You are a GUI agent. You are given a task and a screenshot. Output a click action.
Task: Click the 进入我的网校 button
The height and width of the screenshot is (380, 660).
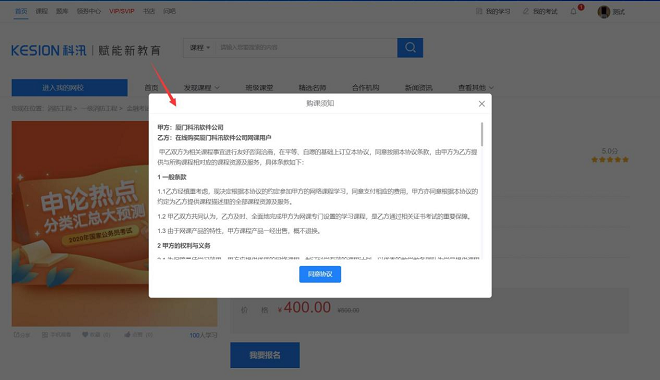[69, 88]
